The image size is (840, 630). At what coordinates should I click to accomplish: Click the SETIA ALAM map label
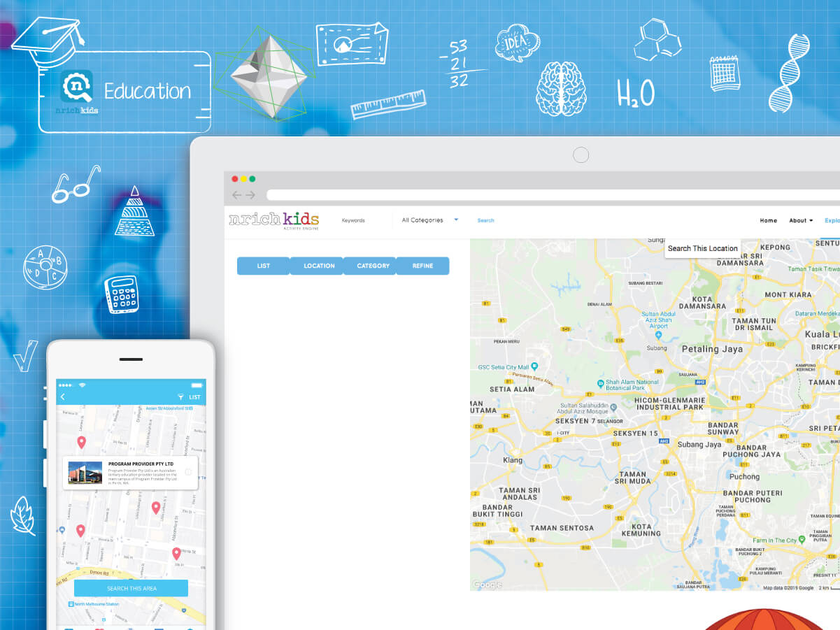pos(512,389)
